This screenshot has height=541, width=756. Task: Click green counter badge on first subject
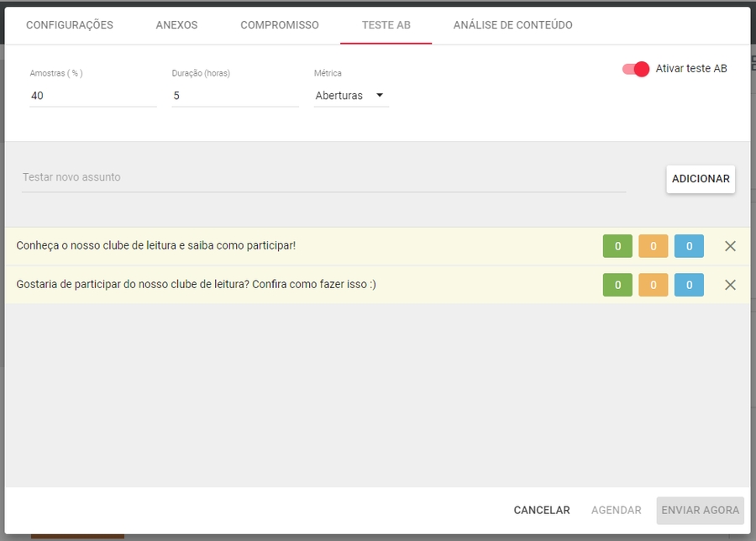point(617,246)
